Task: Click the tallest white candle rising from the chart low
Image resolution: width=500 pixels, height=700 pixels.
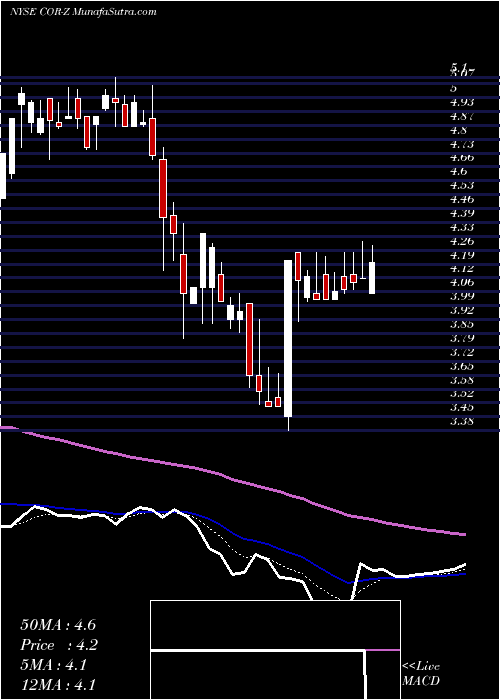Action: (x=288, y=339)
